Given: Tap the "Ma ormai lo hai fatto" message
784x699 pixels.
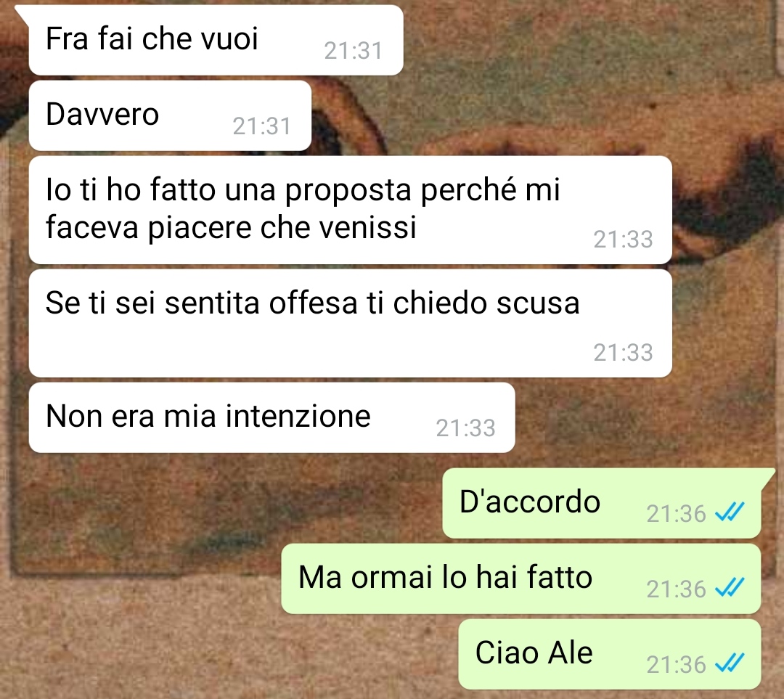Looking at the screenshot, I should 521,579.
